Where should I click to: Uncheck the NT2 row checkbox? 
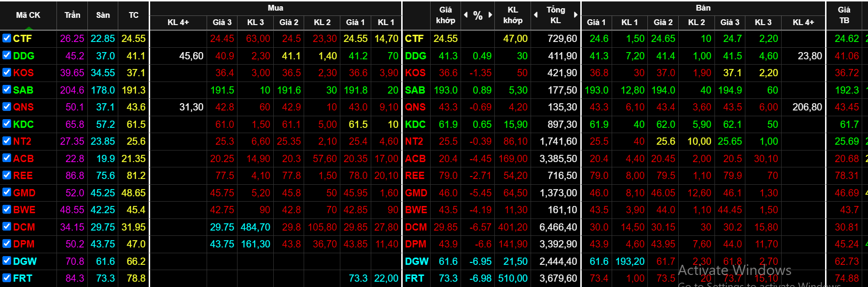coord(7,141)
